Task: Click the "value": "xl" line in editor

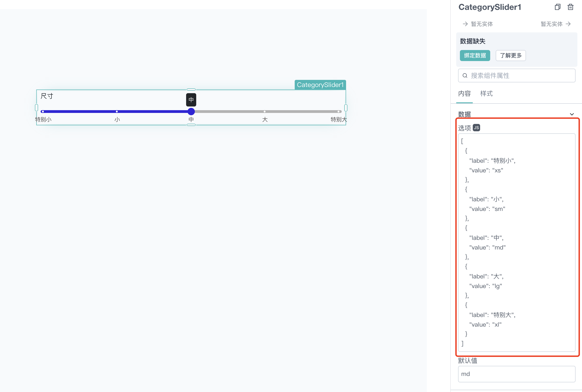Action: coord(485,325)
